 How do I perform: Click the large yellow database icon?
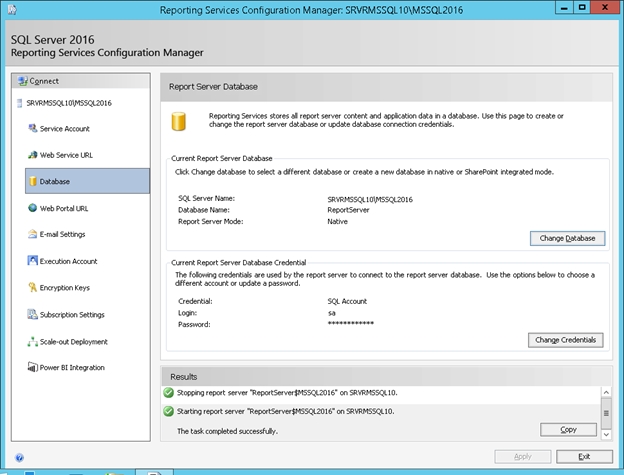click(x=179, y=121)
